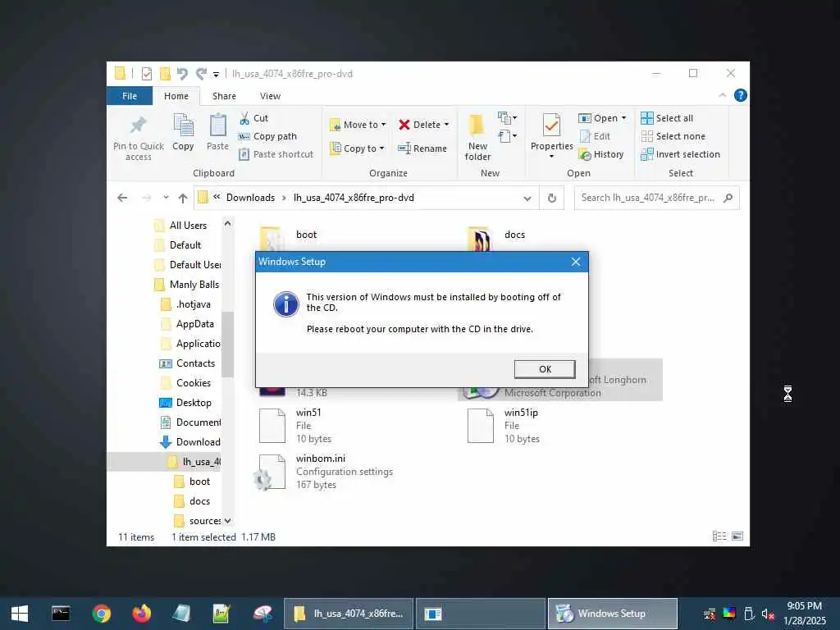Switch to the View tab

270,96
